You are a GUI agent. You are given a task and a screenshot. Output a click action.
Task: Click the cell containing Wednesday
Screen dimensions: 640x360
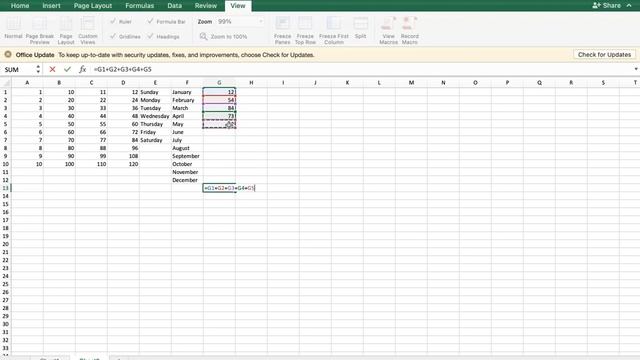pyautogui.click(x=155, y=116)
